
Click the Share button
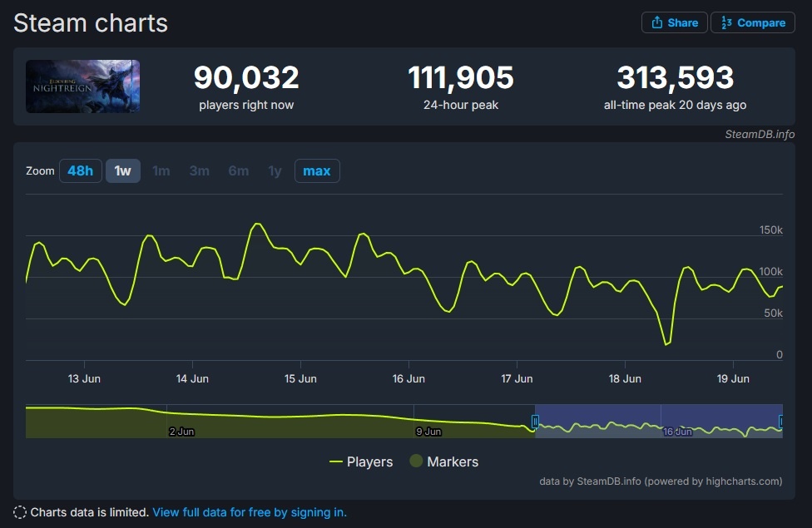674,22
